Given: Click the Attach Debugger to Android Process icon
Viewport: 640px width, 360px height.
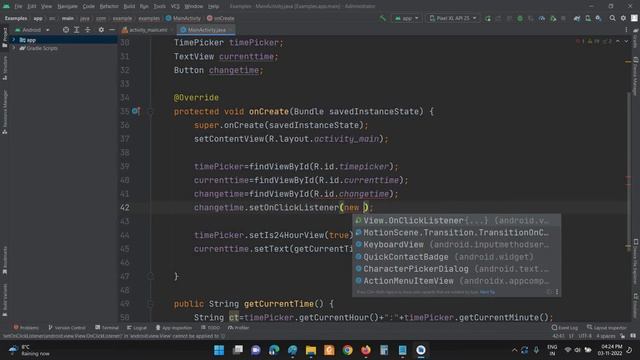Looking at the screenshot, I should pos(553,18).
